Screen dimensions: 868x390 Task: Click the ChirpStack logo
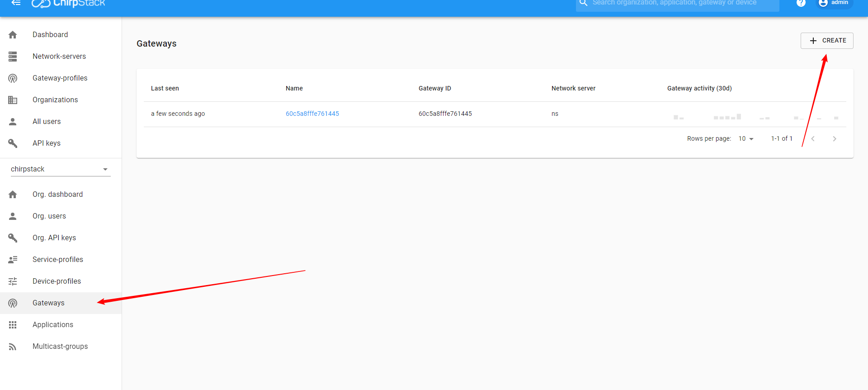68,4
